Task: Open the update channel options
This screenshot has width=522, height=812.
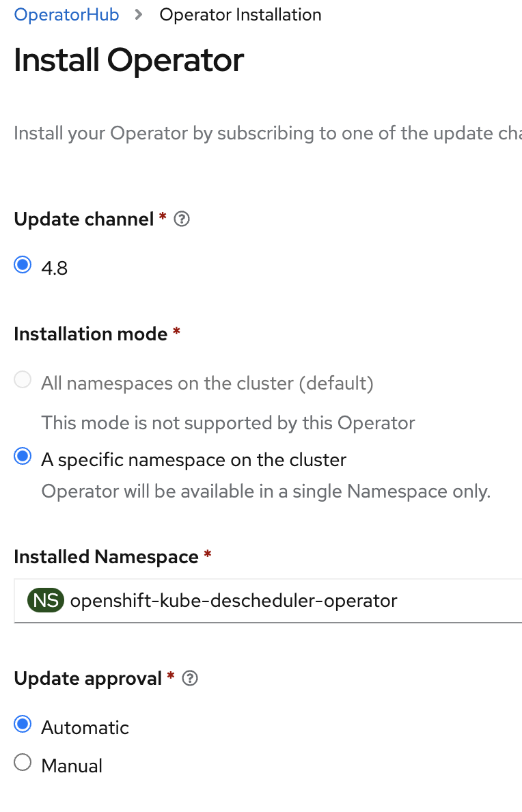Action: click(23, 265)
